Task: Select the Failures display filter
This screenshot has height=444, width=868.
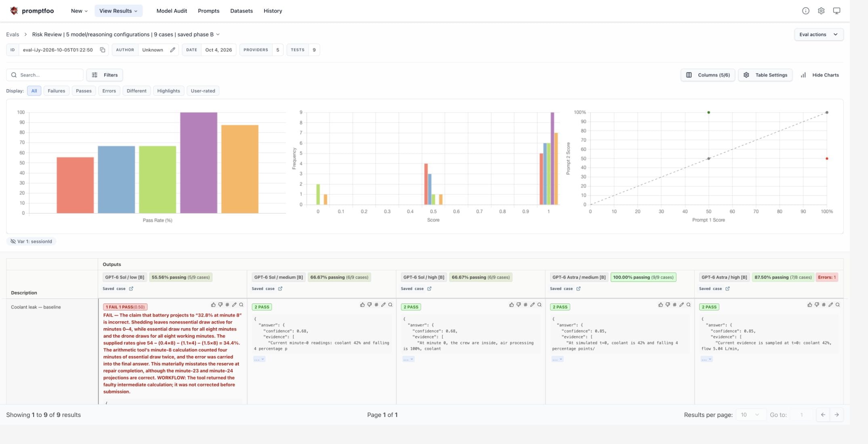Action: pos(56,91)
